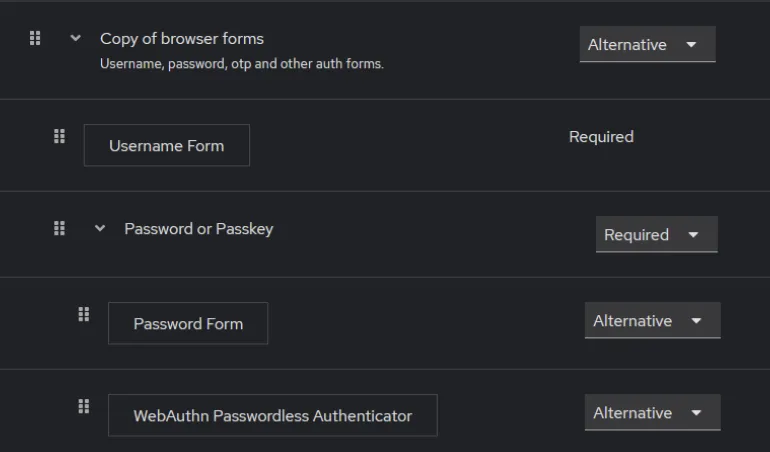Click caret arrow in Copy of browser forms dropdown

point(691,45)
